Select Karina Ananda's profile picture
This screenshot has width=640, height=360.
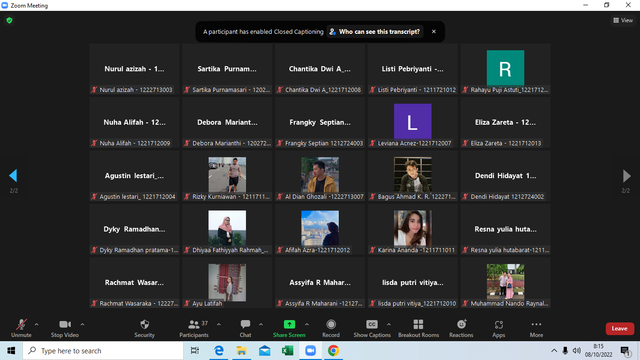(413, 228)
